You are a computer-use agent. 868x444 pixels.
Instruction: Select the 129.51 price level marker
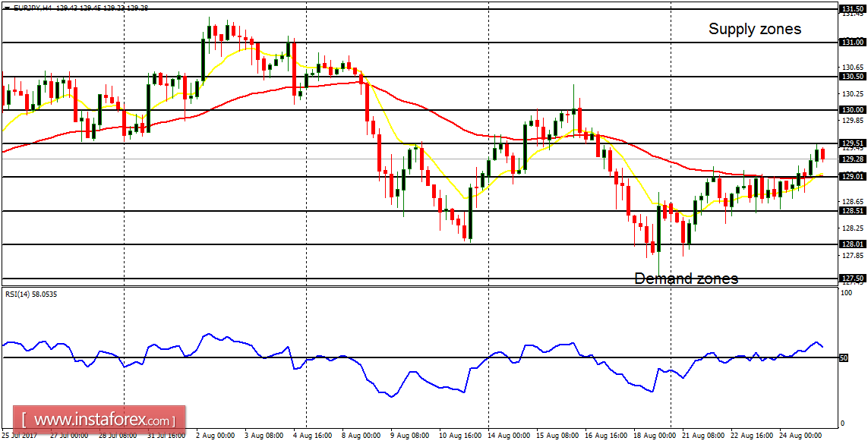click(852, 143)
